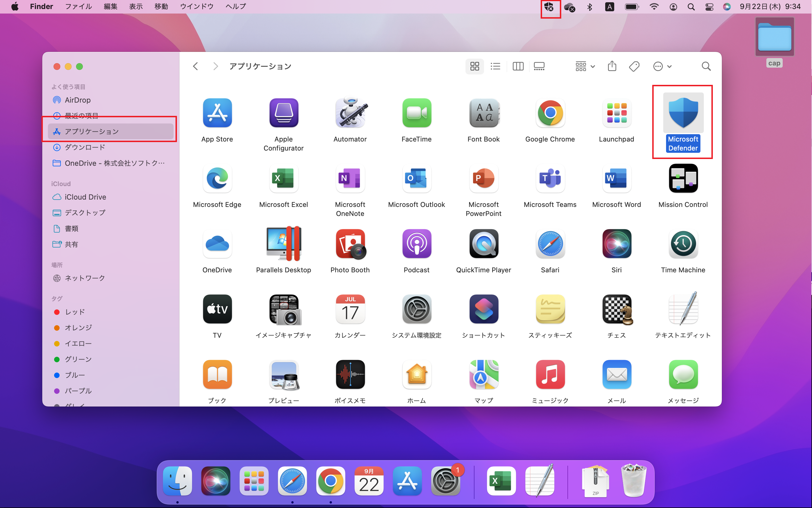Open the App Store application icon
Screen dimensions: 812x508
[x=217, y=113]
